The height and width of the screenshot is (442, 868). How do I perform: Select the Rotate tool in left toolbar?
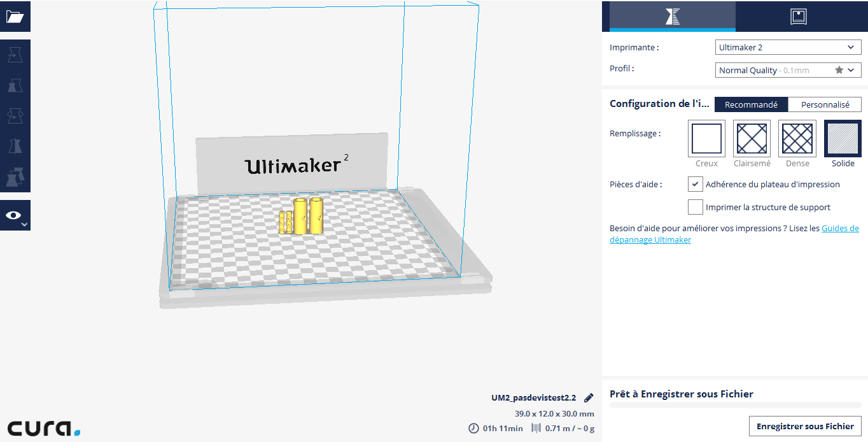tap(15, 116)
